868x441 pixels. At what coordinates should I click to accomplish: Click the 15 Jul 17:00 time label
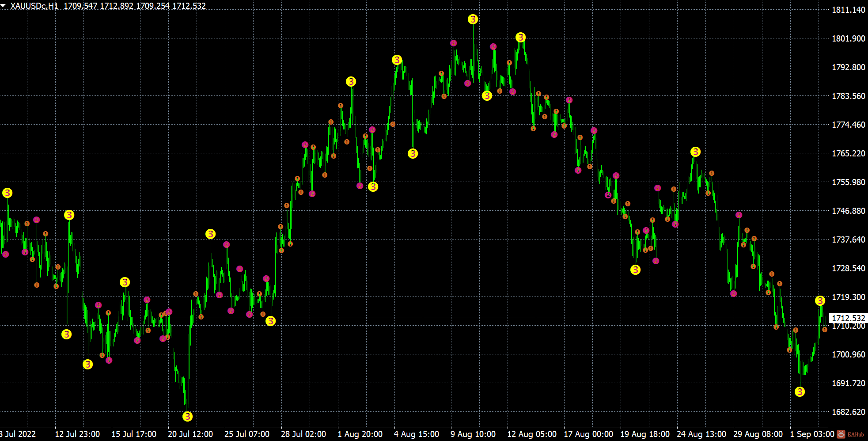point(134,434)
